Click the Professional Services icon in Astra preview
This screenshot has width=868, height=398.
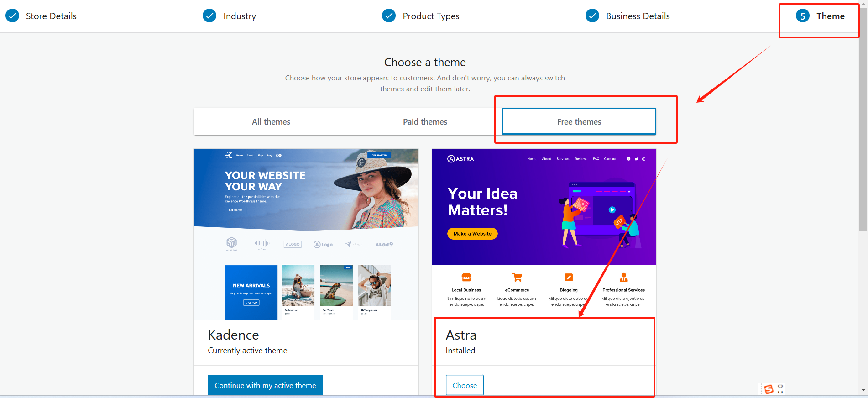click(624, 277)
